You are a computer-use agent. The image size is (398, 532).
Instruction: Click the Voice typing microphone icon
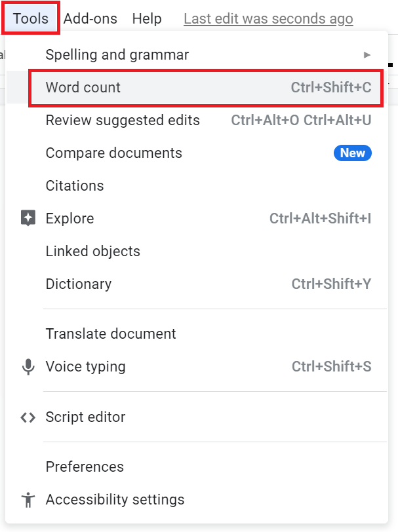tap(28, 367)
